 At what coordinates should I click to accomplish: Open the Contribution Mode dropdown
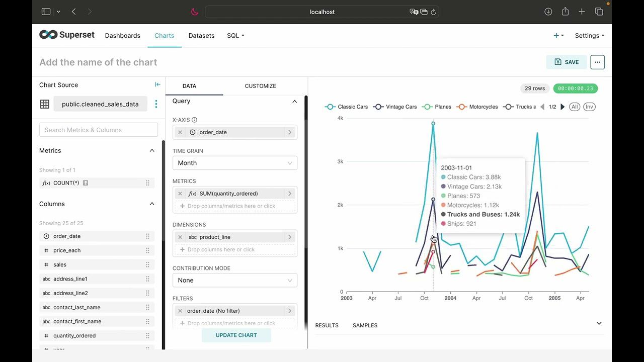pyautogui.click(x=235, y=280)
